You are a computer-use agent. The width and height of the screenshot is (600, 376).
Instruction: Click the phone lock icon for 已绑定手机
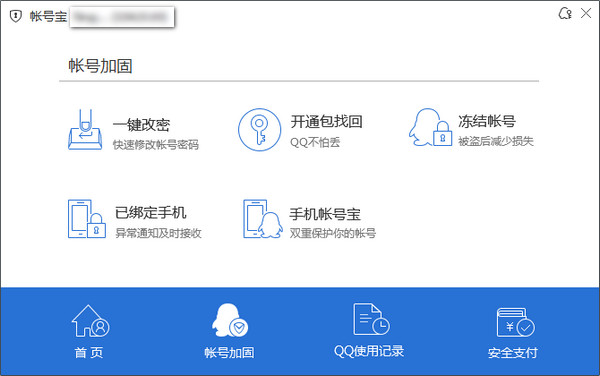pos(87,219)
